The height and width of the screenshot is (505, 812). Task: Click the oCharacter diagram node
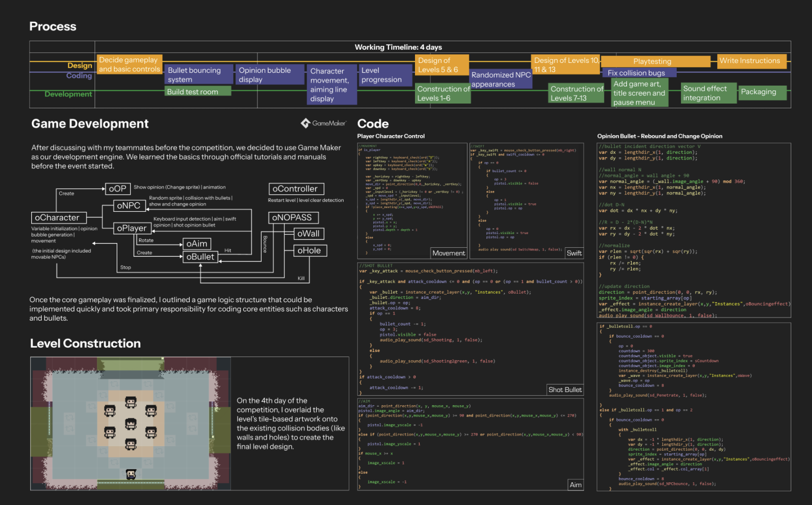[x=57, y=218]
